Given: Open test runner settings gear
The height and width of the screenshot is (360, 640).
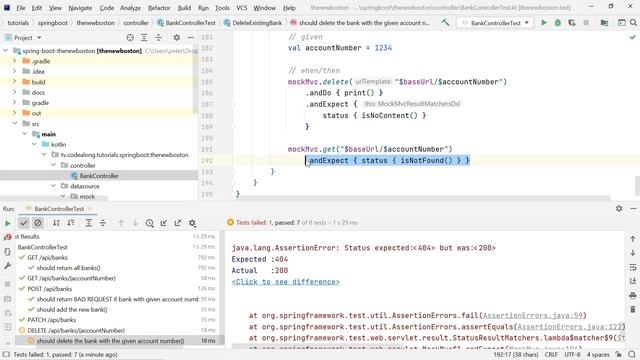Looking at the screenshot, I should (x=192, y=223).
